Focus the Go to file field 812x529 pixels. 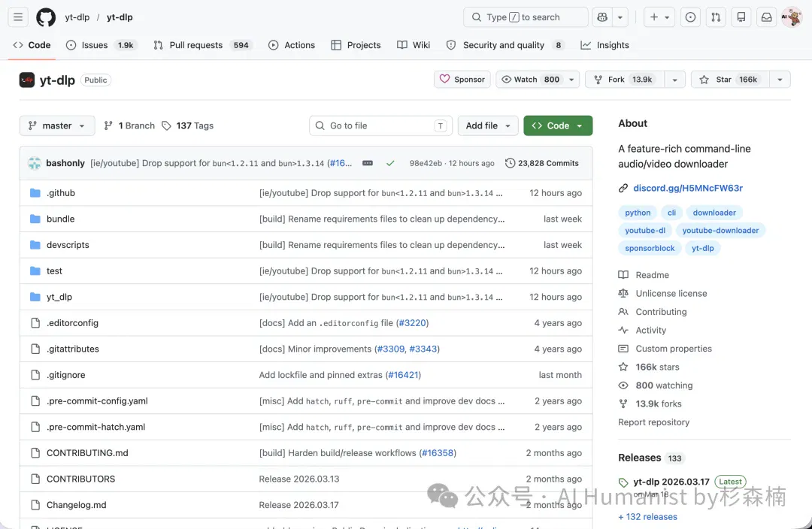click(380, 125)
